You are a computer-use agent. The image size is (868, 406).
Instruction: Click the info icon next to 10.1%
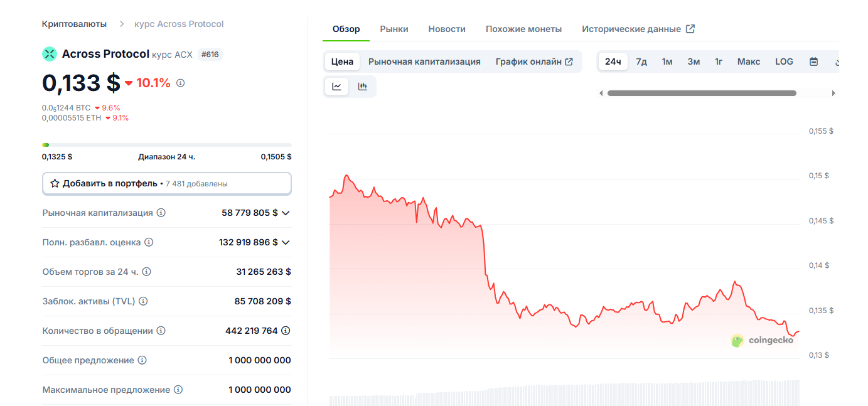click(x=180, y=82)
